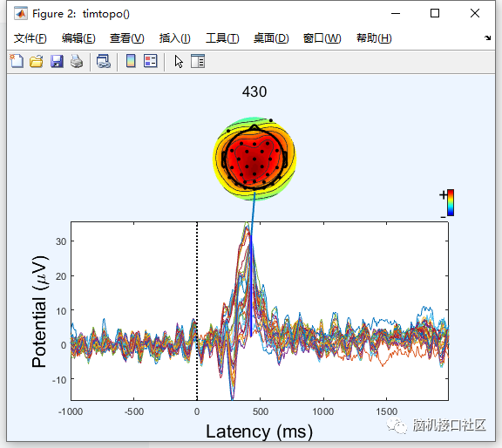Image resolution: width=502 pixels, height=448 pixels.
Task: Click the 1500 tick label on x-axis
Action: tap(387, 411)
